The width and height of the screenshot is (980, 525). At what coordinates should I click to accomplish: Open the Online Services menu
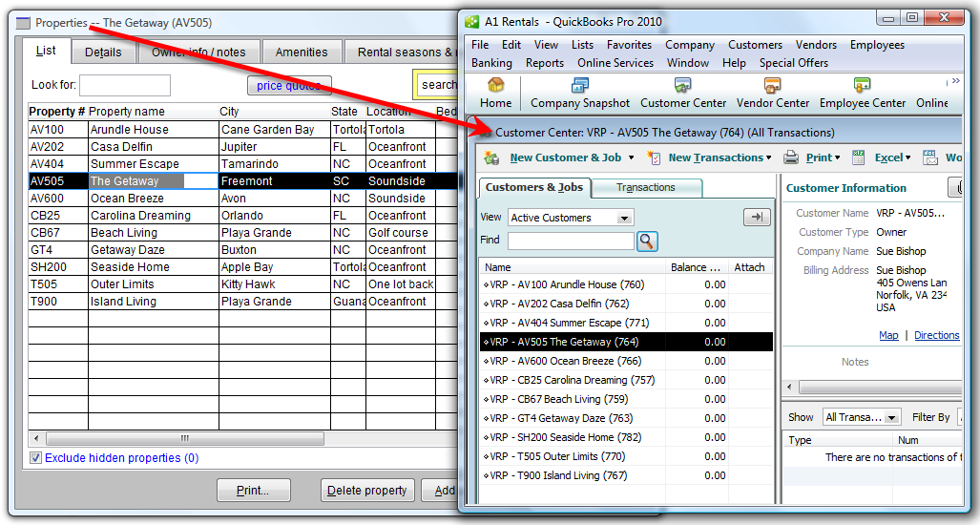coord(615,63)
